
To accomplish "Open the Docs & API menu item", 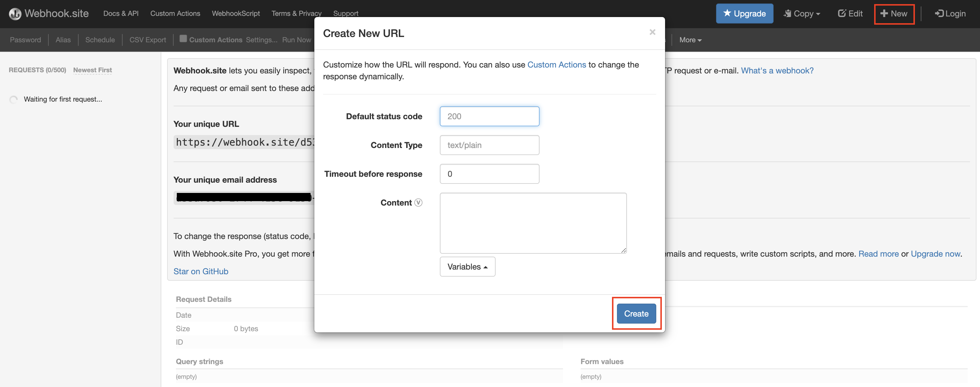I will tap(121, 13).
